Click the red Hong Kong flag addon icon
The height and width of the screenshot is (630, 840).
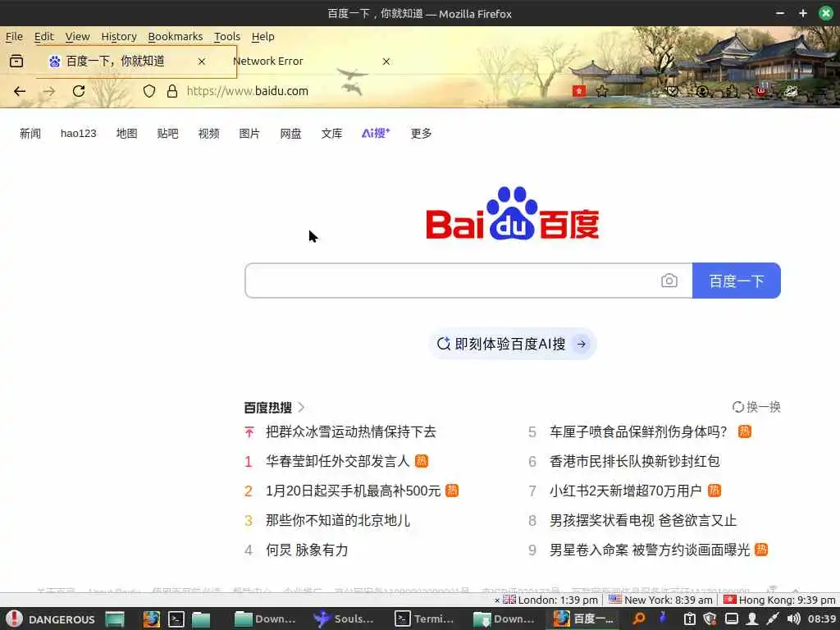(579, 91)
